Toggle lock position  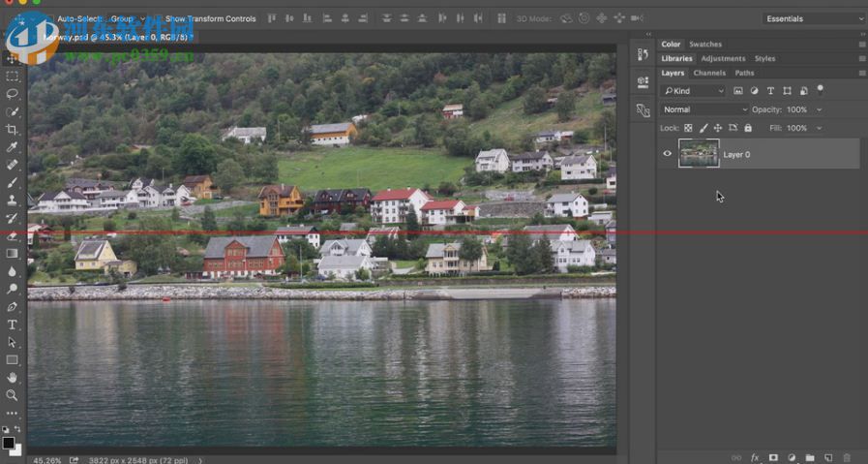click(x=718, y=128)
